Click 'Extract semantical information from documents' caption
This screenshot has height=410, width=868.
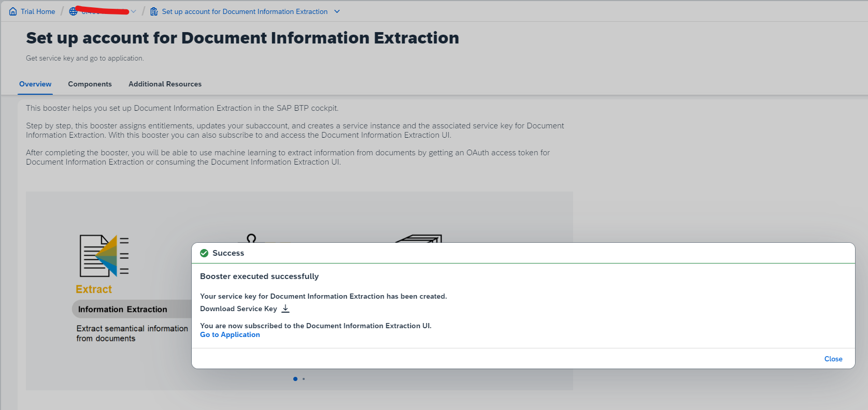tap(132, 333)
